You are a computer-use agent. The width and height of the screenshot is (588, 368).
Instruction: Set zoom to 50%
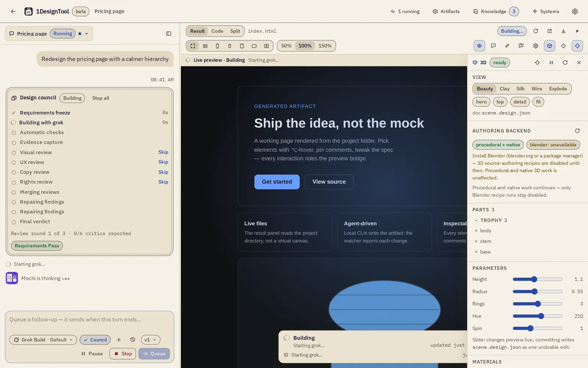[286, 46]
